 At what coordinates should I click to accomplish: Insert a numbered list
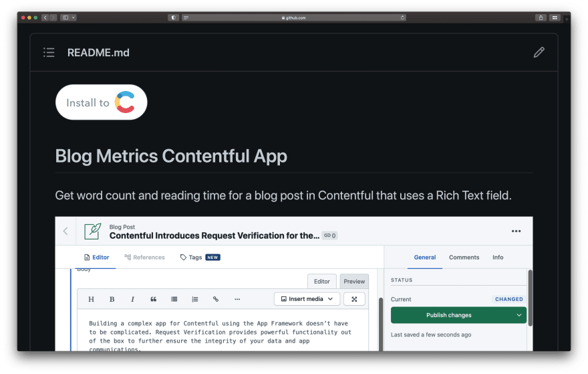[x=195, y=299]
